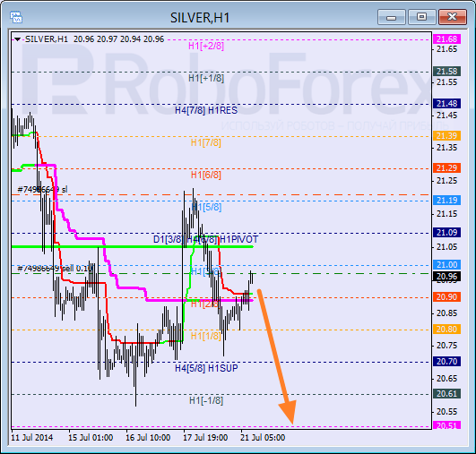This screenshot has width=476, height=454.
Task: Select the H4[7/8] H1RES level label
Action: tap(206, 110)
